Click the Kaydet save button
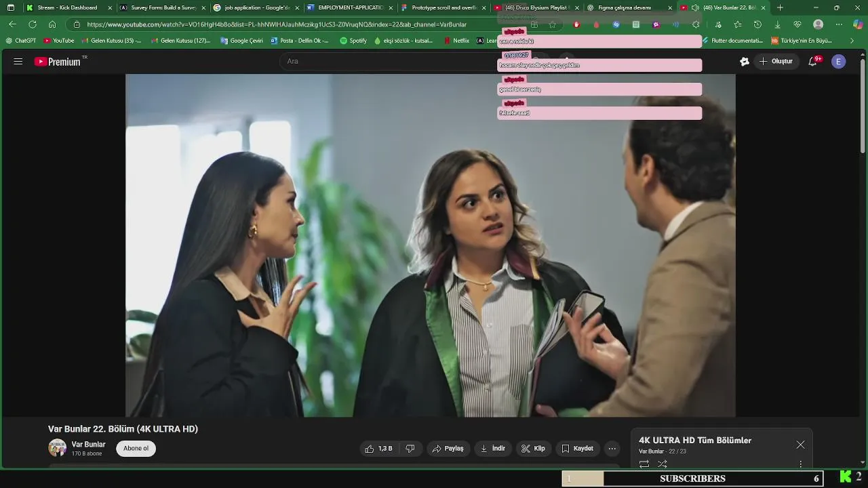The height and width of the screenshot is (488, 868). pos(577,449)
